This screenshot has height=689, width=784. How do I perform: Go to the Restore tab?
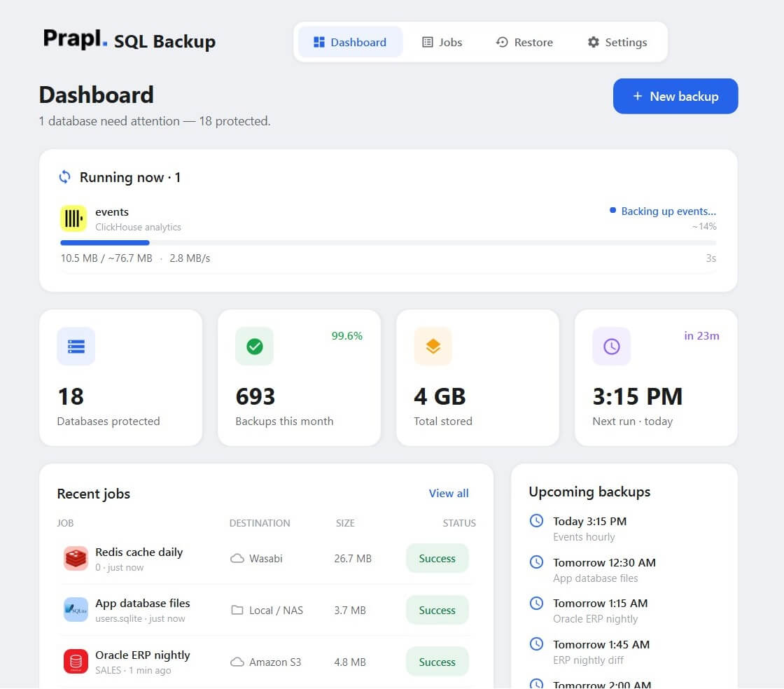click(524, 42)
